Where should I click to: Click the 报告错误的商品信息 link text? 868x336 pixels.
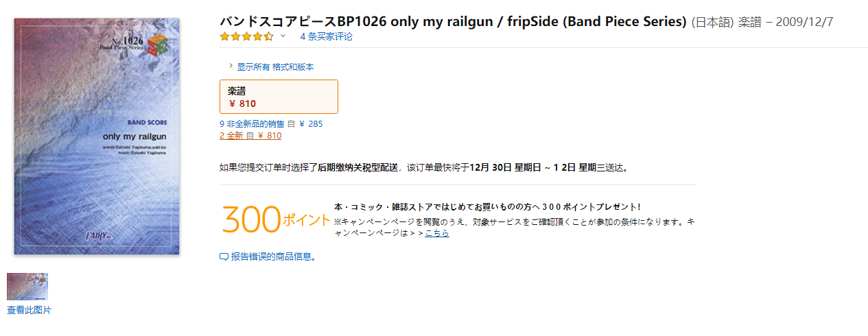click(273, 257)
